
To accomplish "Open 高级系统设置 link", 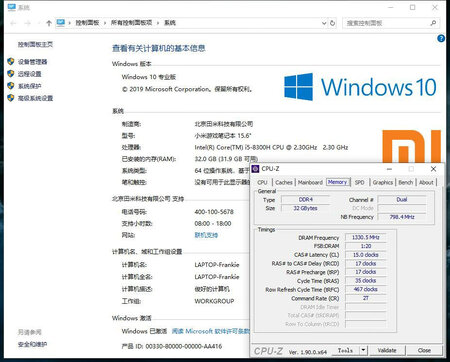I will tap(35, 98).
